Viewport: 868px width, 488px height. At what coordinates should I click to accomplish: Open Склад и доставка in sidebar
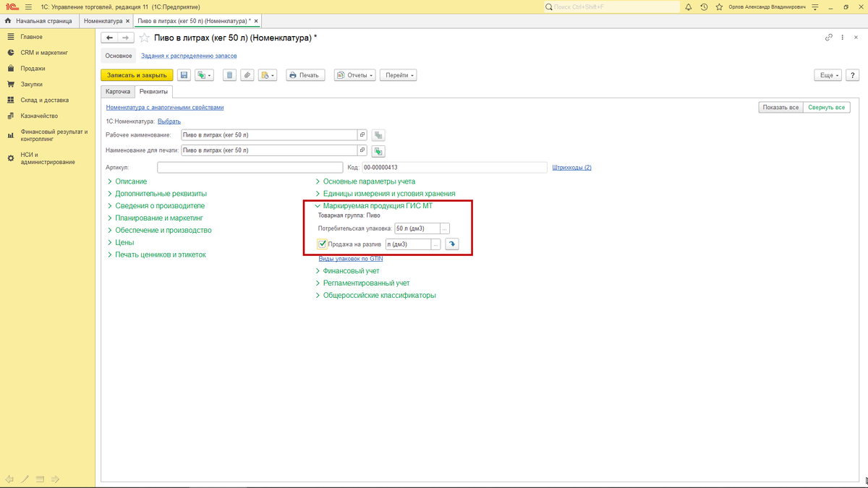point(44,100)
